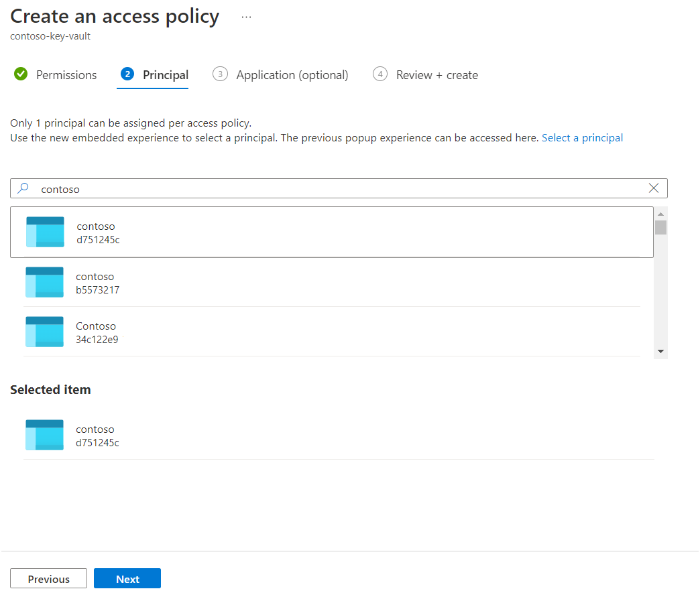Click the selected item contoso d751245c
Screen dimensions: 700x597
[339, 435]
